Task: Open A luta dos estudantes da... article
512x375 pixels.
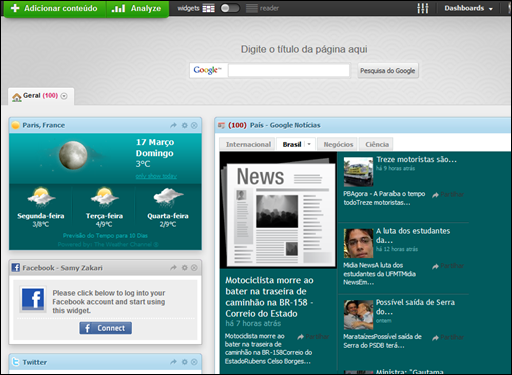Action: 413,235
